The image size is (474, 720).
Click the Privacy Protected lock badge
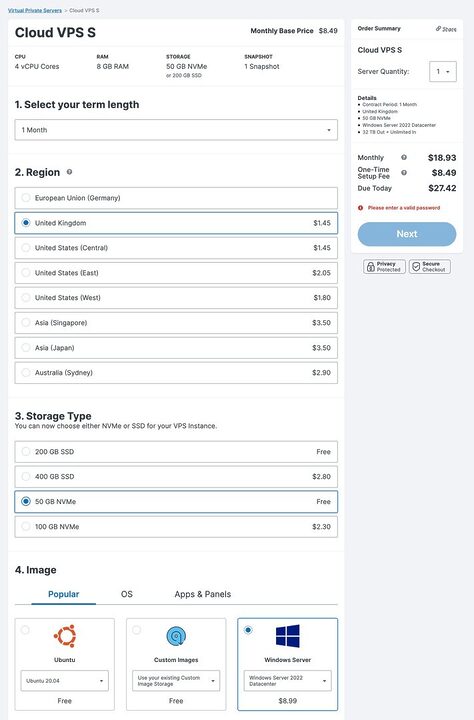(384, 267)
